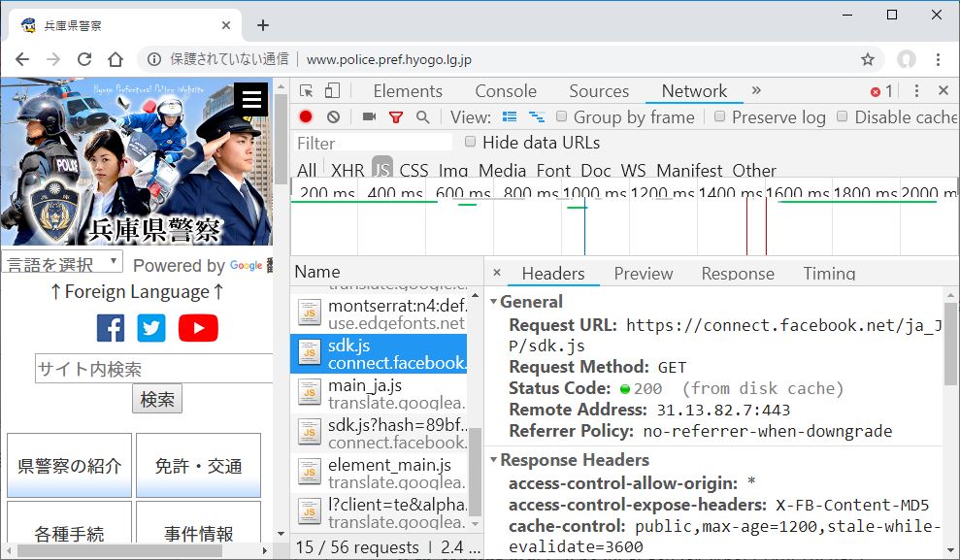Screen dimensions: 960x560
Task: Show the network overview waterfall icon
Action: pos(537,116)
